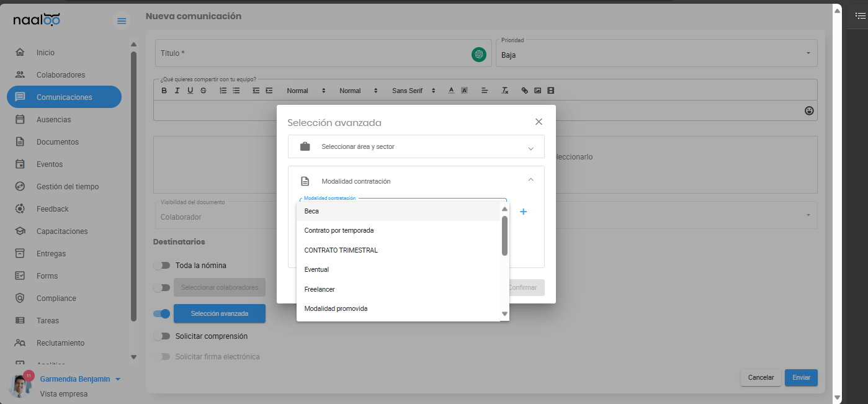This screenshot has width=868, height=404.
Task: Click the Cancelar button
Action: (761, 377)
